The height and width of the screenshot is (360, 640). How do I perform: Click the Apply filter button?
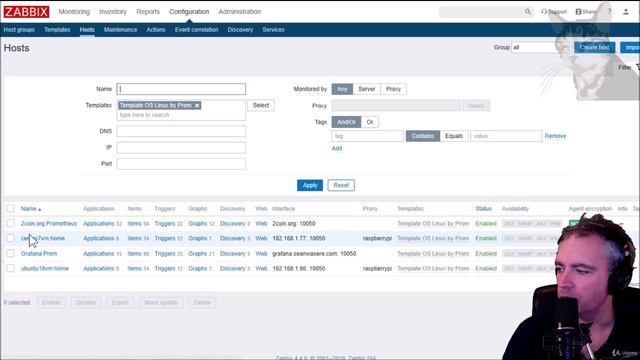pyautogui.click(x=310, y=185)
